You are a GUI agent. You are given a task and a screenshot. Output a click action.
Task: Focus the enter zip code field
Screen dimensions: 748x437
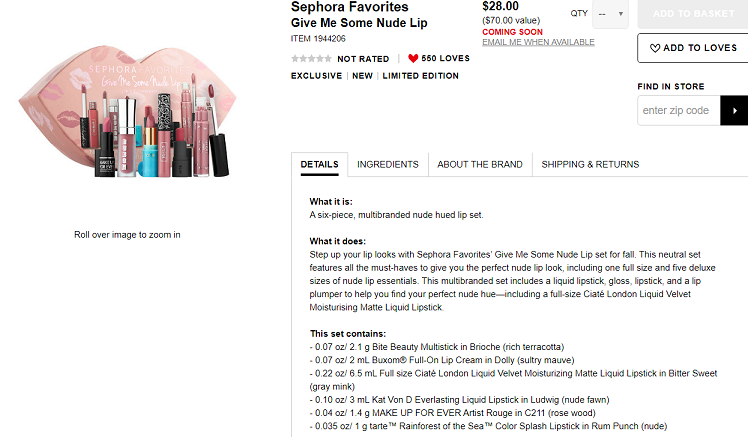[x=678, y=110]
